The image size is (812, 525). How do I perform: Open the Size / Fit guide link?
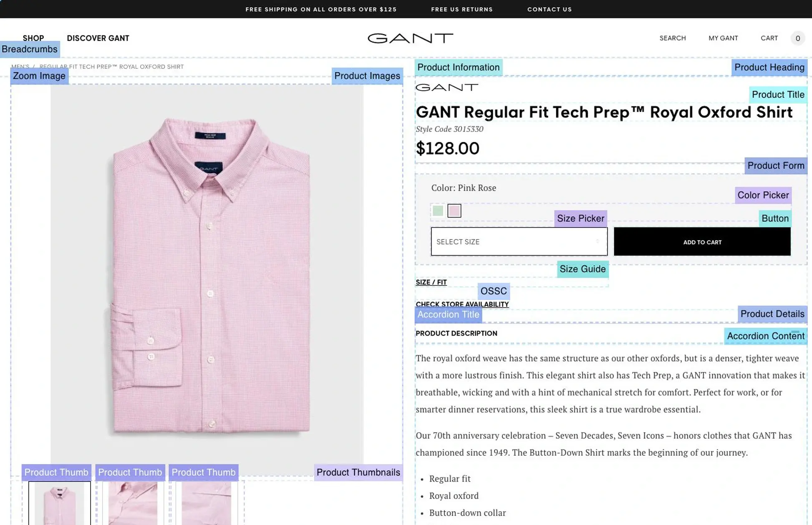click(431, 283)
